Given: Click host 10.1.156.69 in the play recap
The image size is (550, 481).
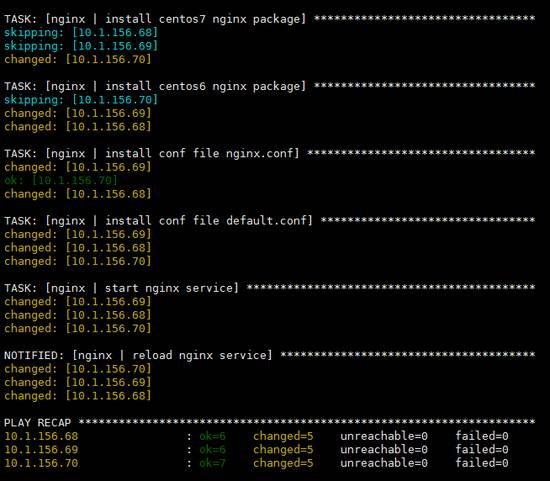Looking at the screenshot, I should click(x=41, y=450).
